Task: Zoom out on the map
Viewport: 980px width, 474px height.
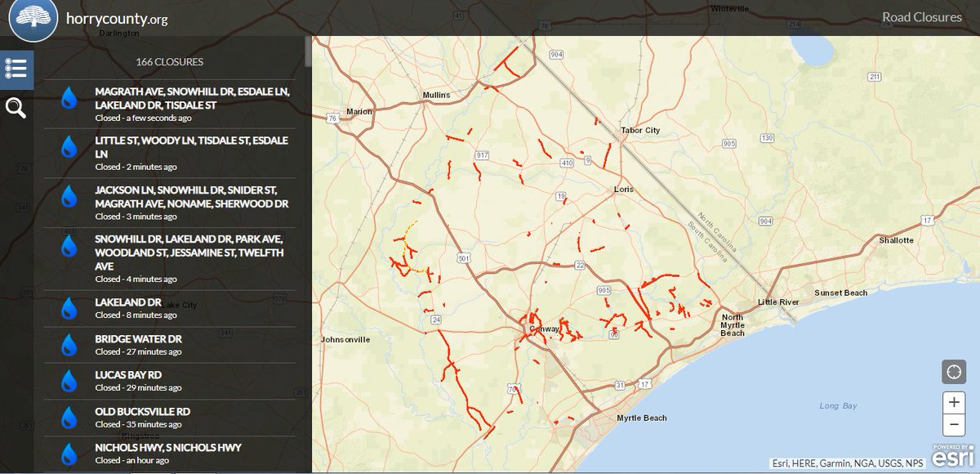Action: pyautogui.click(x=954, y=425)
